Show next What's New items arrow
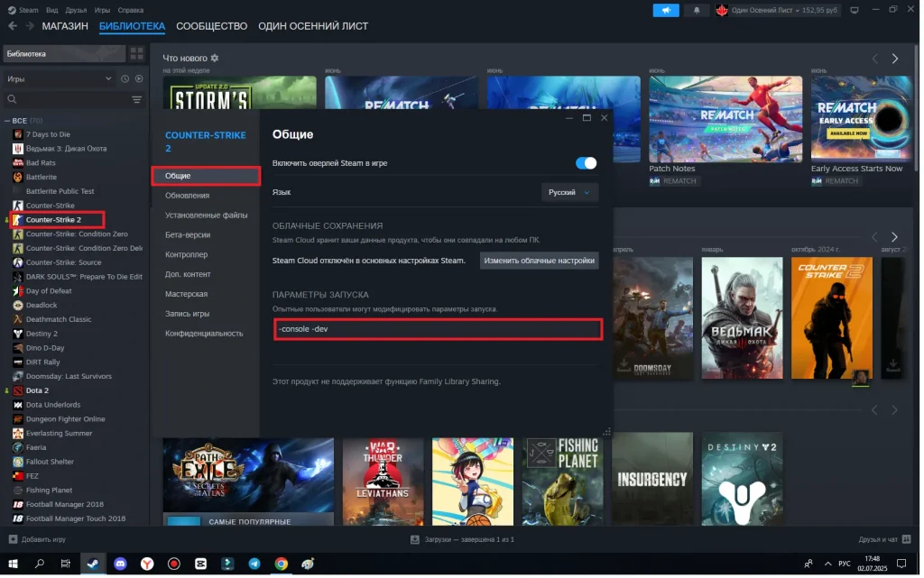924x578 pixels. click(894, 59)
